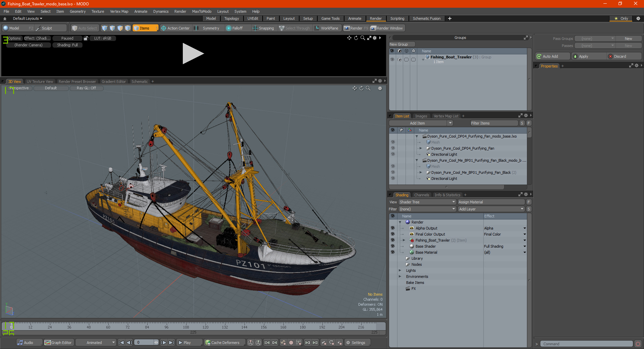Toggle visibility of Dyson_Pure_Cool_DP04_Purifying_Fan item
The image size is (644, 349).
(392, 148)
